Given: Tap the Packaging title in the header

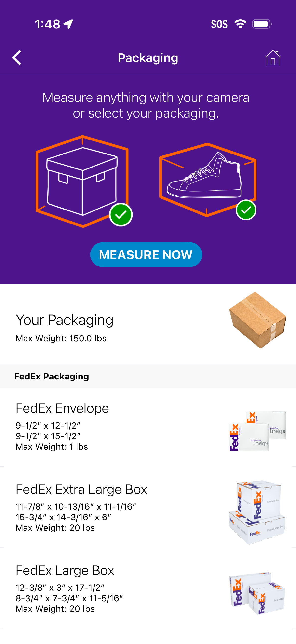Looking at the screenshot, I should tap(148, 57).
